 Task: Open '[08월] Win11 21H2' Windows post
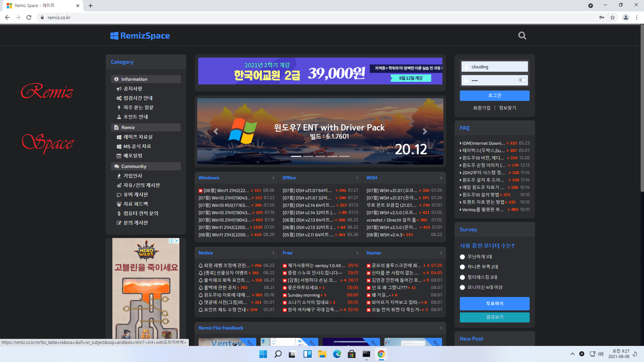[x=226, y=190]
